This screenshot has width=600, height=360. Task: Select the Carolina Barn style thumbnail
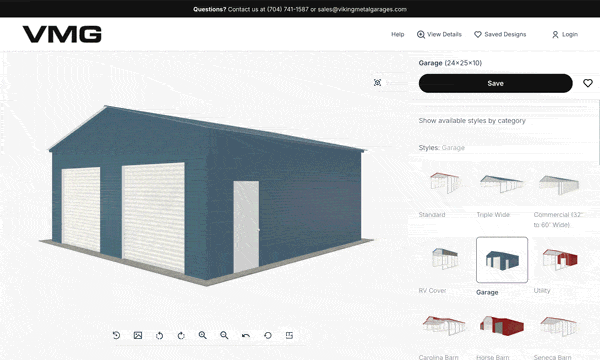[x=444, y=326]
